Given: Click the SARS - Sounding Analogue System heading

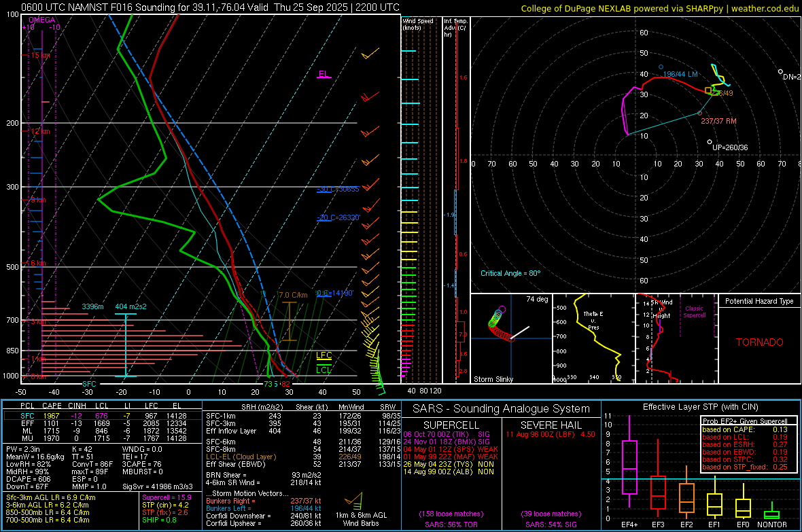Looking at the screenshot, I should 502,409.
